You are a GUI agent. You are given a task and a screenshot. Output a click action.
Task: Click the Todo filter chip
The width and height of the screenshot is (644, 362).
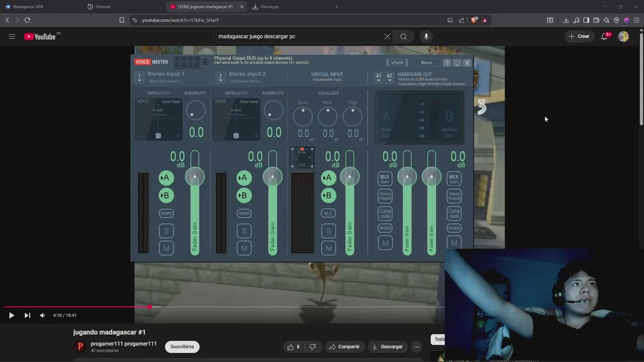coord(439,339)
